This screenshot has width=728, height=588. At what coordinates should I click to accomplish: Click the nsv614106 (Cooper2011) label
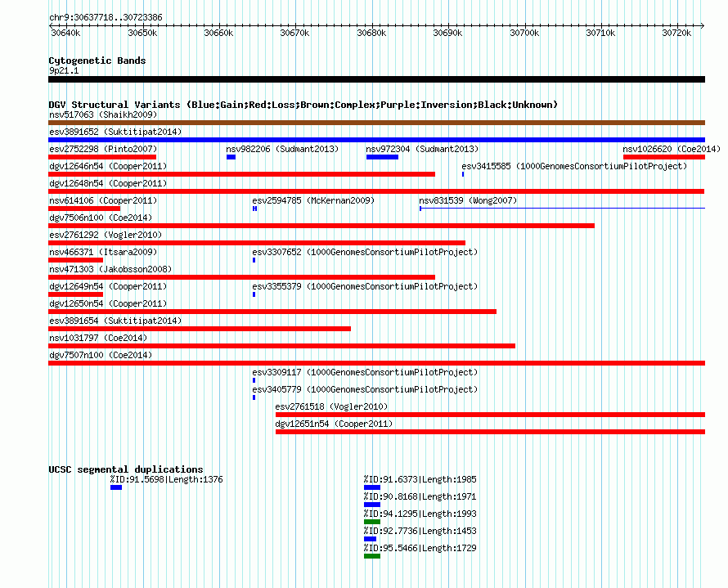tap(103, 200)
